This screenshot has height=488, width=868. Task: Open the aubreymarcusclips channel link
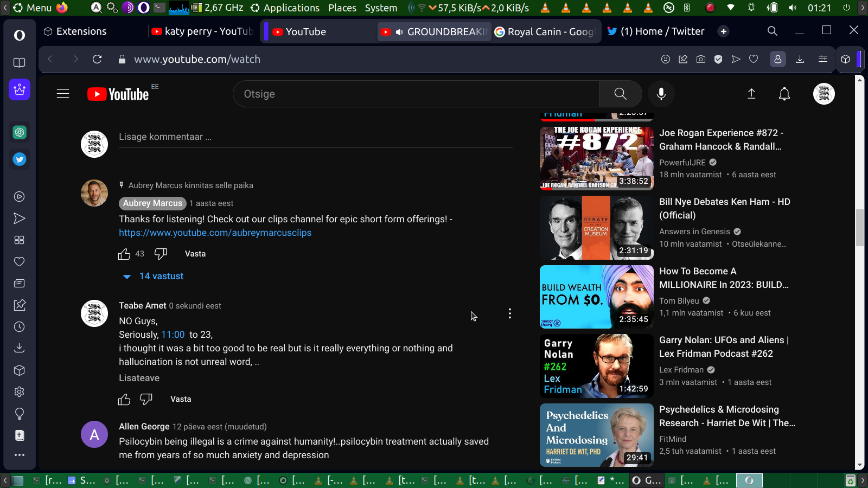click(x=215, y=233)
